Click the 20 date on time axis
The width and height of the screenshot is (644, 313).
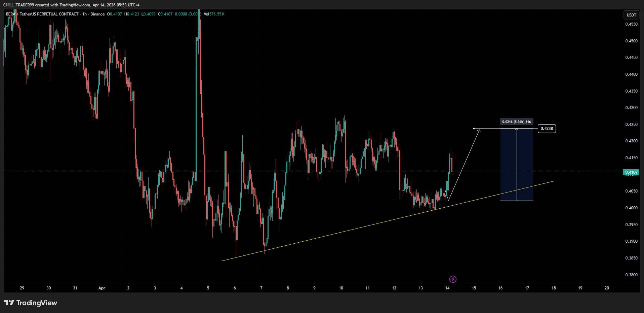pos(607,288)
